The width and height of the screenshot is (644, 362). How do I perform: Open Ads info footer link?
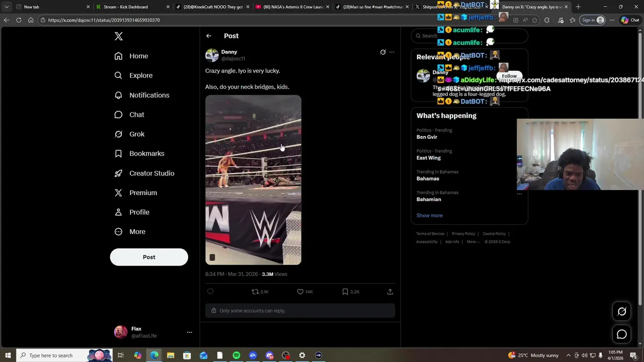tap(452, 242)
